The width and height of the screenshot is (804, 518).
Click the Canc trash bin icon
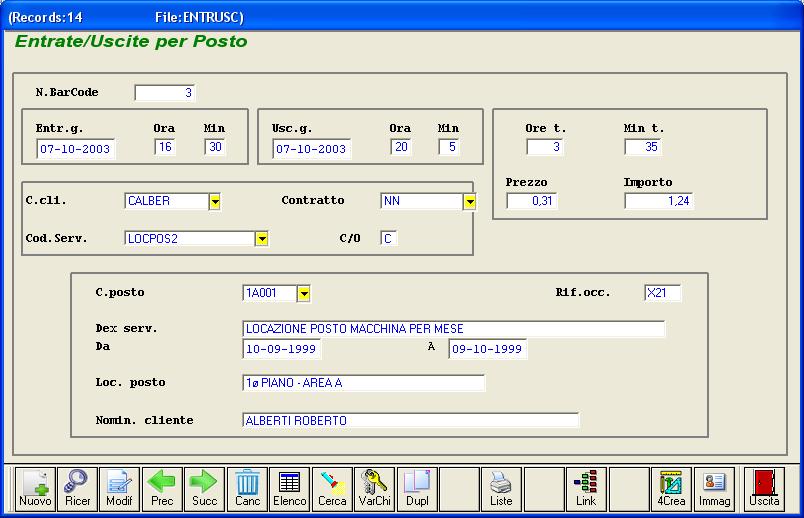[247, 489]
